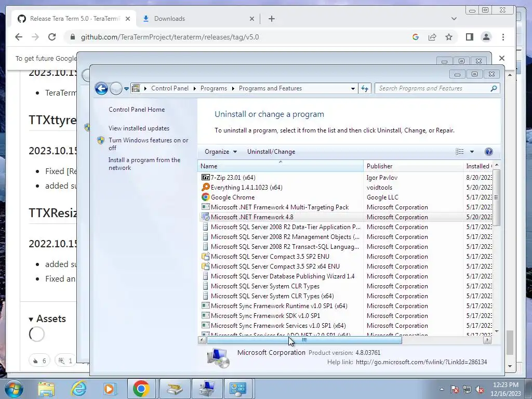Click the Back arrow in Programs and Features
This screenshot has width=532, height=399.
pos(101,88)
